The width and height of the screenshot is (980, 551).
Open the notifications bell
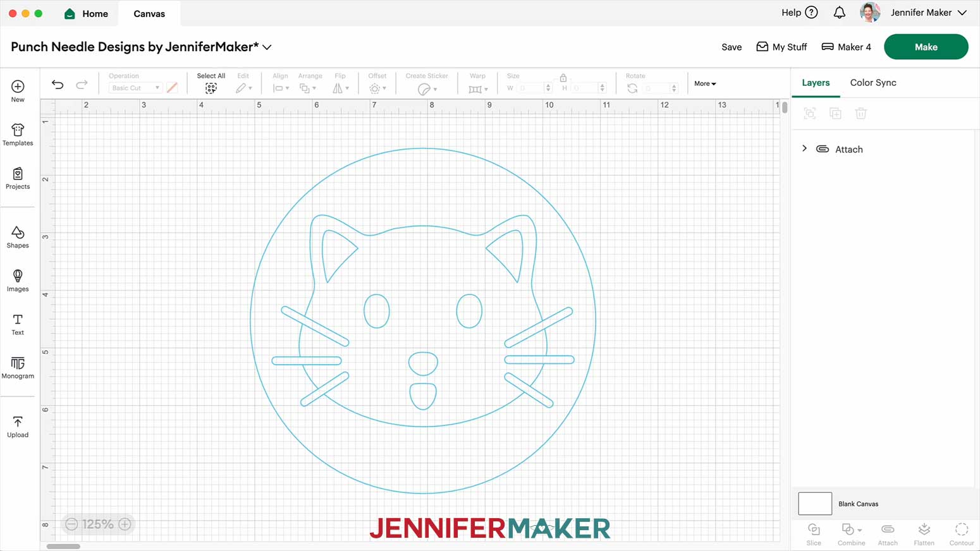click(x=840, y=13)
